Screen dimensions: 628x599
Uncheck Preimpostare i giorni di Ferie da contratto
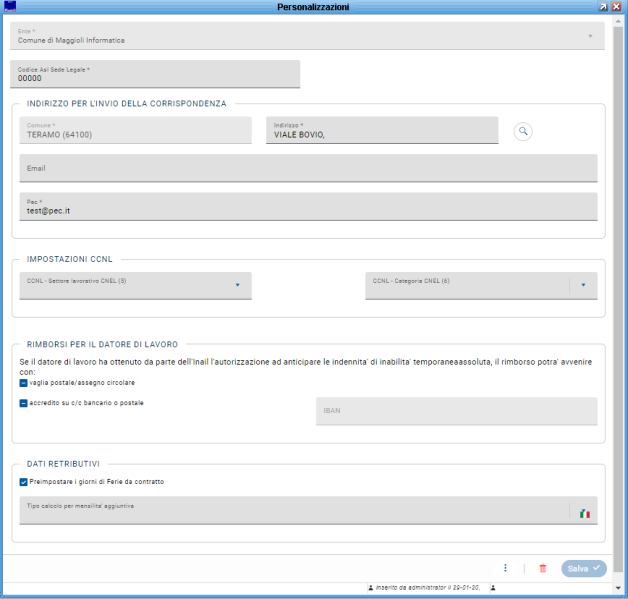(23, 482)
